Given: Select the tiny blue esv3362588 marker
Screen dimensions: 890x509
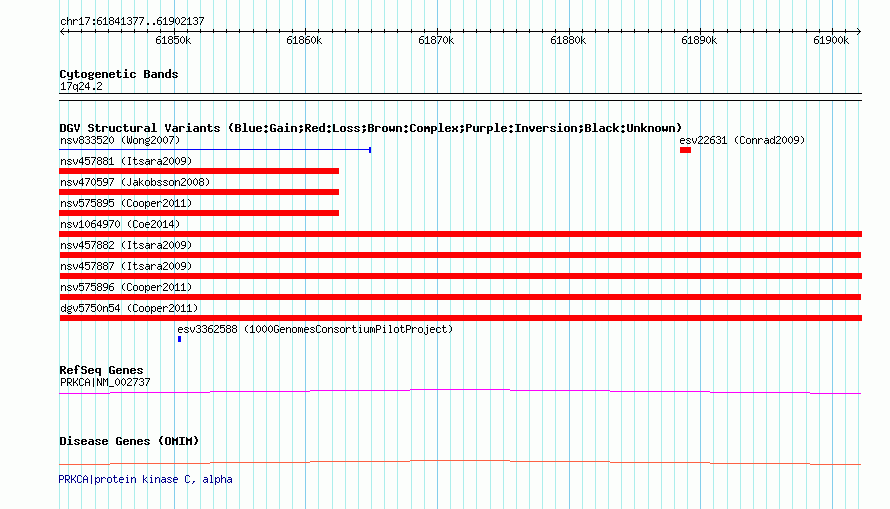Looking at the screenshot, I should (179, 339).
